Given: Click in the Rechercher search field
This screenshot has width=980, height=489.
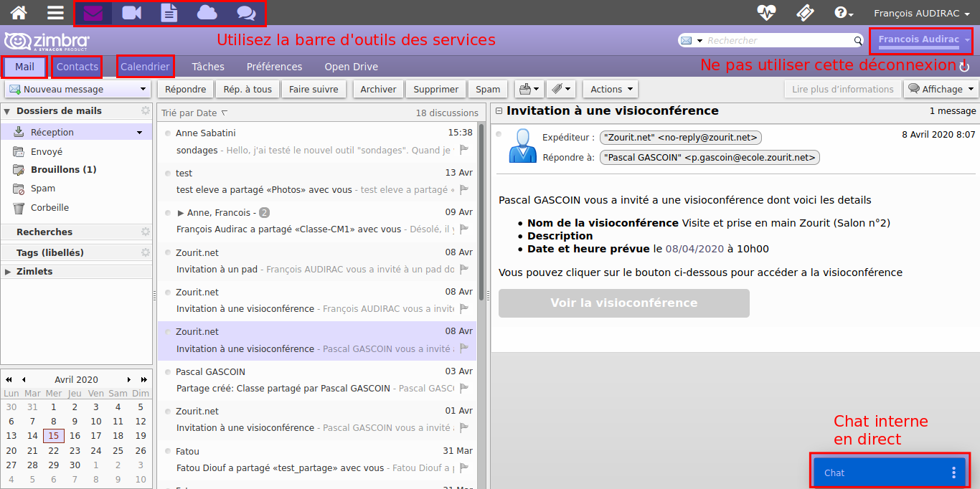Looking at the screenshot, I should click(x=778, y=41).
